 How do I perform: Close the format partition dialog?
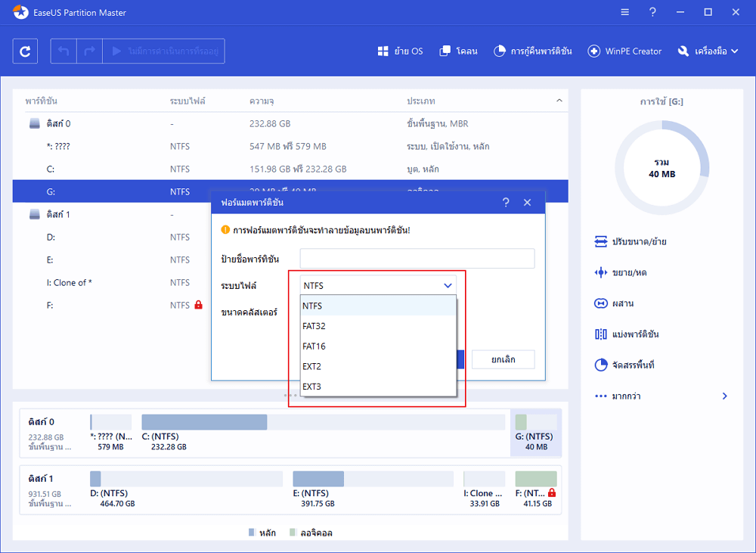[x=528, y=203]
